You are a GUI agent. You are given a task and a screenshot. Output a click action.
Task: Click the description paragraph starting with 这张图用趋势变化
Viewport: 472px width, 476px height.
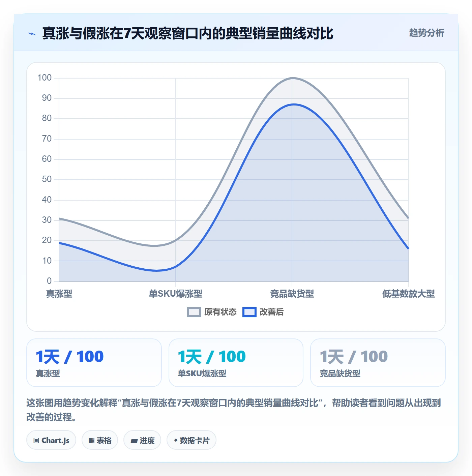coord(234,410)
